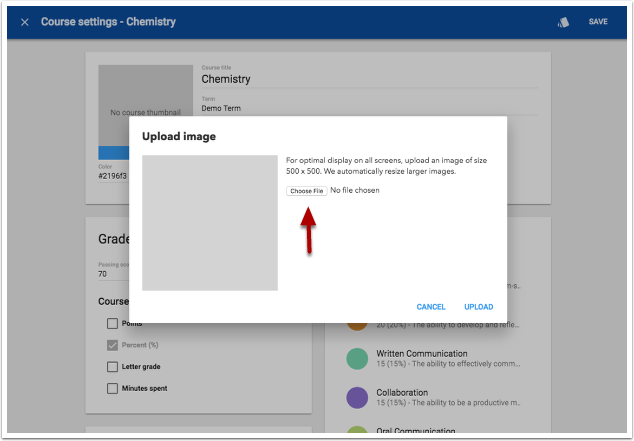Select the green Written Communication circle
Viewport: 634px width, 441px height.
pyautogui.click(x=357, y=359)
